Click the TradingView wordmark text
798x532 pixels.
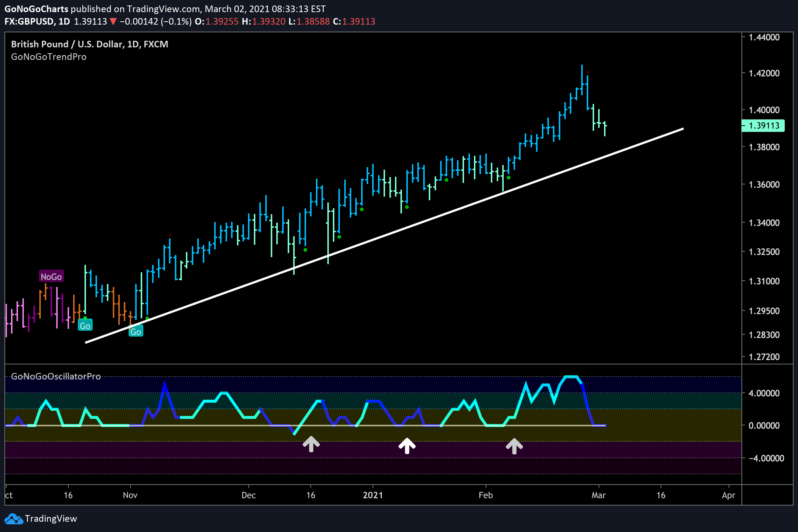coord(51,519)
